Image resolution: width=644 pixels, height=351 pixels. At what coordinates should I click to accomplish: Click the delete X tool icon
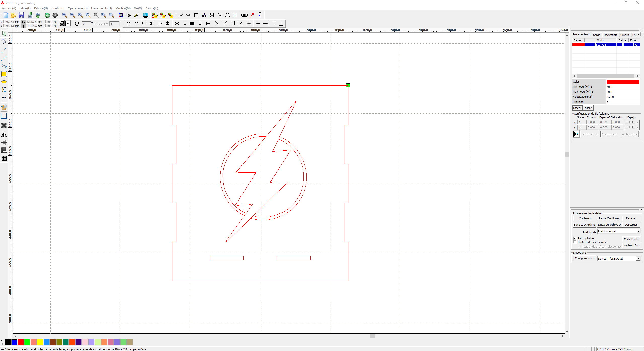pyautogui.click(x=4, y=125)
